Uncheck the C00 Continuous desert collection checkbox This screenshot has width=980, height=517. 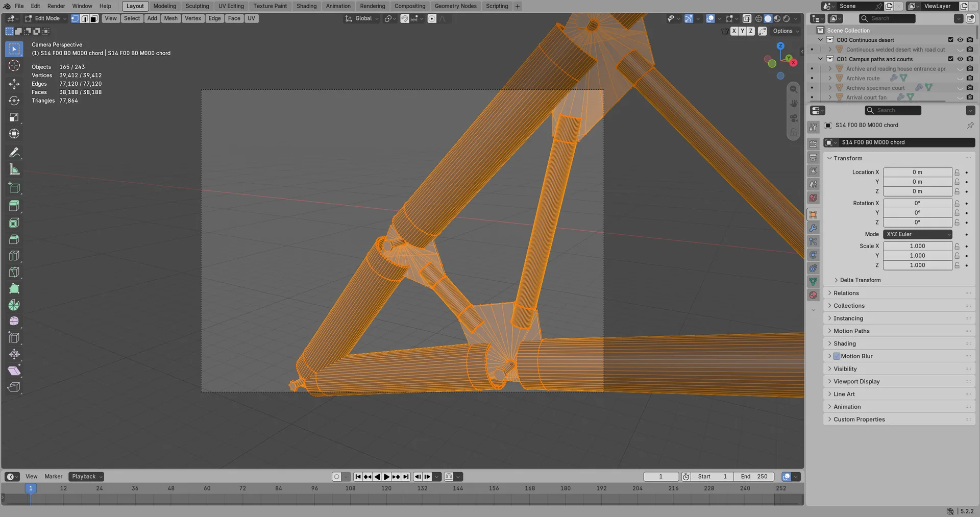pyautogui.click(x=950, y=40)
